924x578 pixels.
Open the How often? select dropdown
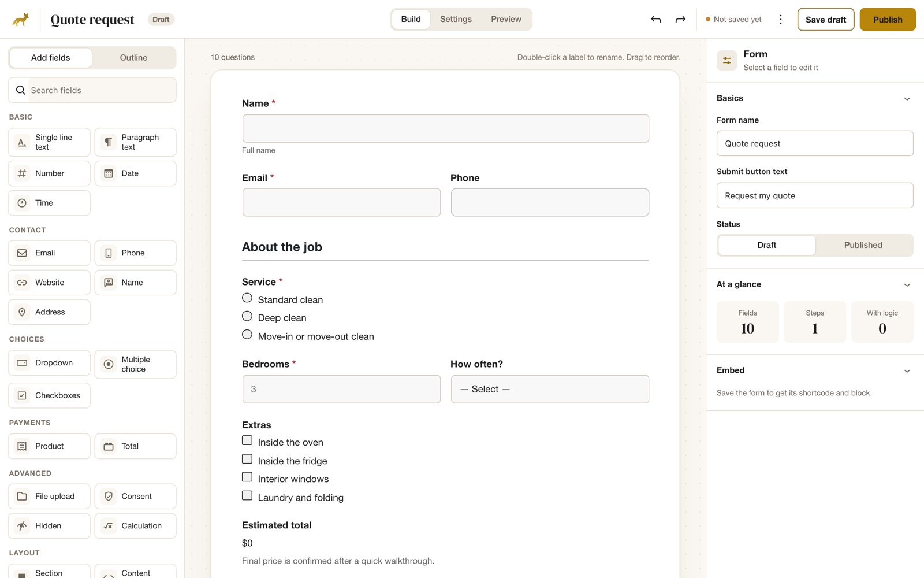pos(550,389)
